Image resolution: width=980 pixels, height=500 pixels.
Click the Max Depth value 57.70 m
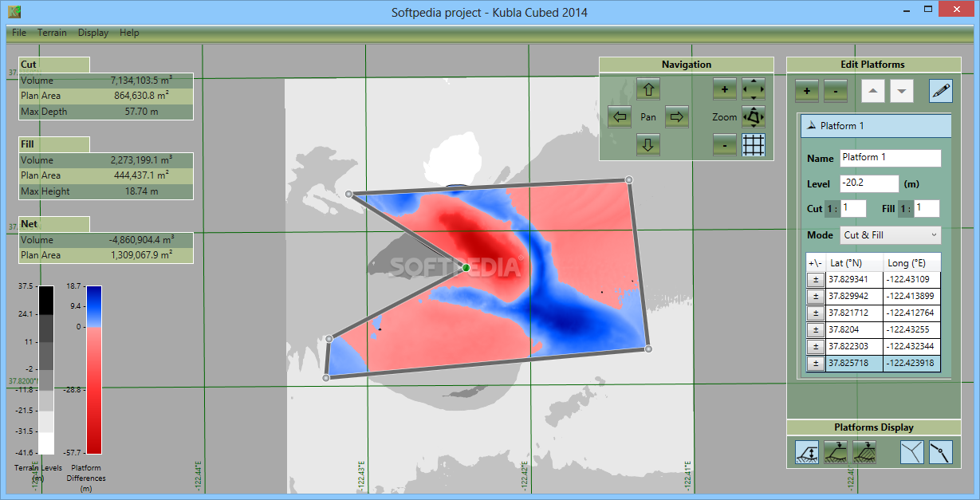coord(142,112)
